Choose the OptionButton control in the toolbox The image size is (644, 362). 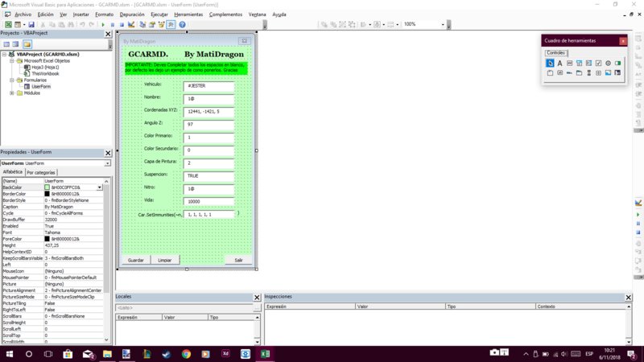click(x=608, y=63)
